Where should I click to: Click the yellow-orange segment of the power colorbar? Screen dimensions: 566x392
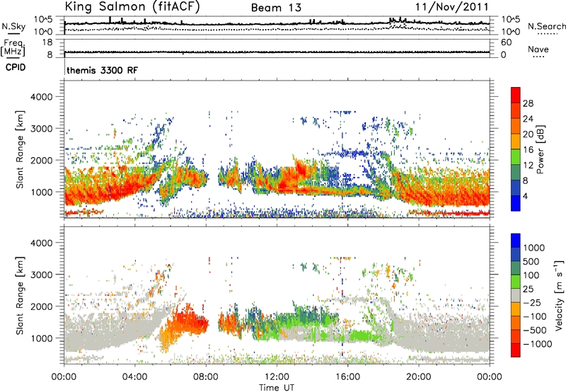[x=516, y=142]
